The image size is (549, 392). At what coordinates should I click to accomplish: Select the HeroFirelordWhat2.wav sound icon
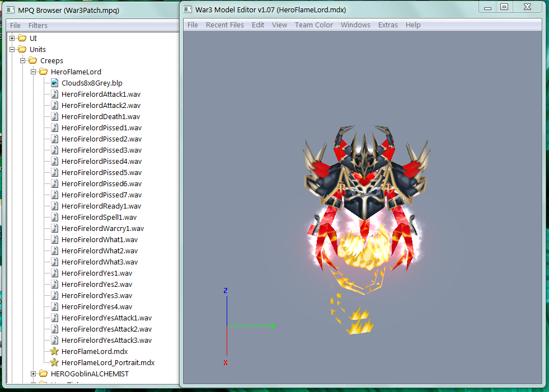tap(55, 251)
